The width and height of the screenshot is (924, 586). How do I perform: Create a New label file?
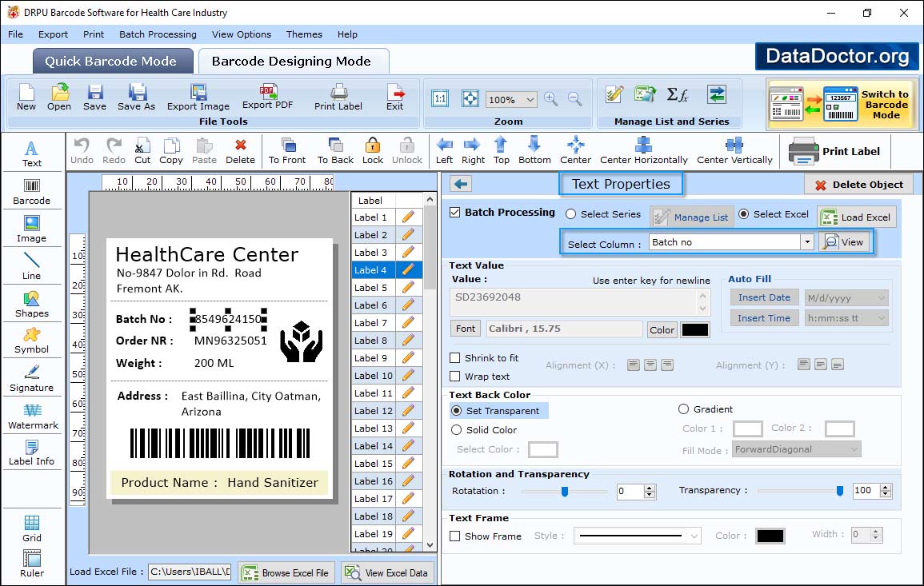tap(26, 98)
